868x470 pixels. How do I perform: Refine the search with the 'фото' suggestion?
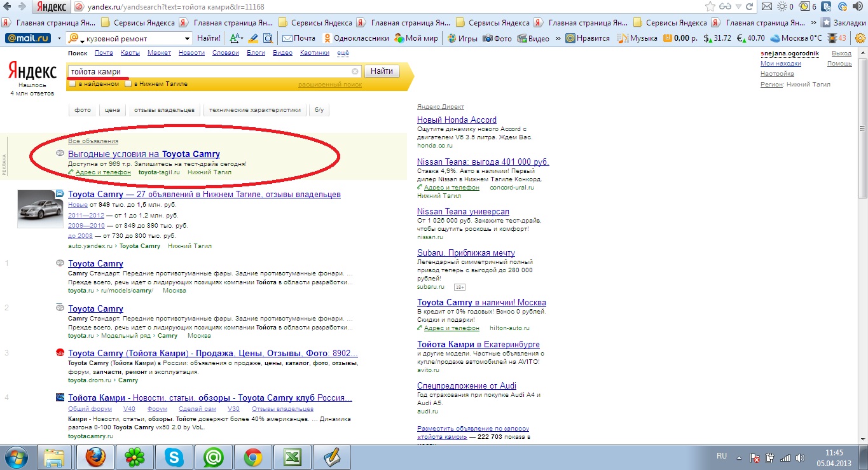(x=83, y=110)
